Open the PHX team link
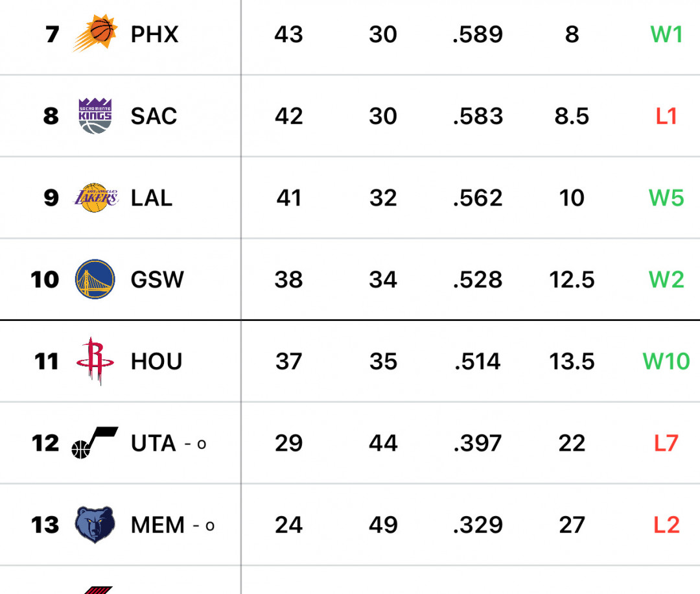 [154, 34]
